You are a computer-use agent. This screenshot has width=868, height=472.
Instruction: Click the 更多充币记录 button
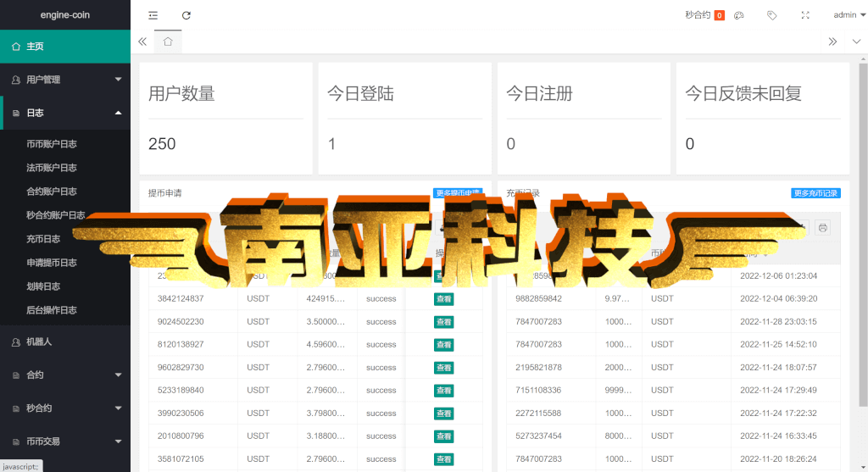815,193
